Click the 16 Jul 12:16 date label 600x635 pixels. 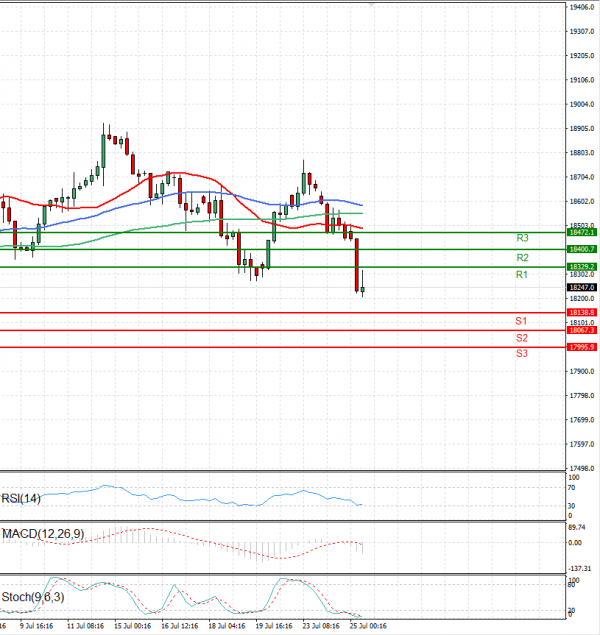point(180,626)
